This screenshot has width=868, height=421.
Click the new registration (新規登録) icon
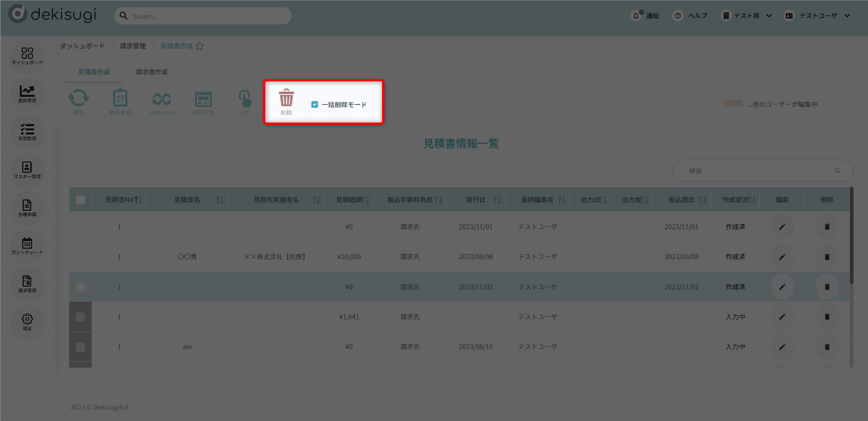(120, 99)
